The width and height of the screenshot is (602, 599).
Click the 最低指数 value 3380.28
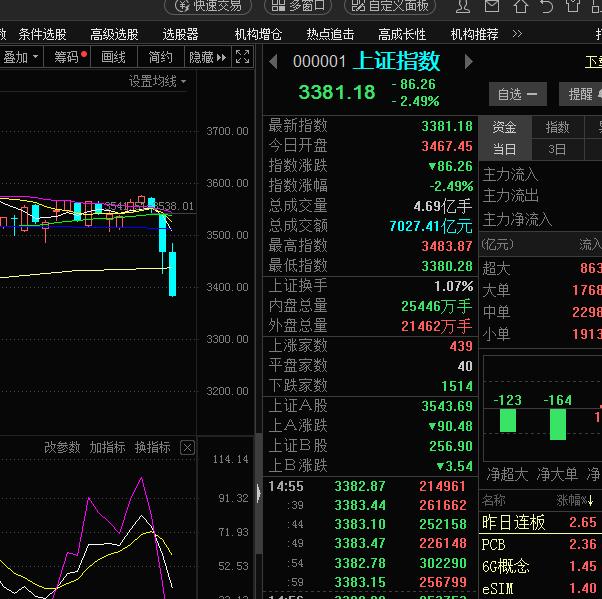(x=447, y=266)
